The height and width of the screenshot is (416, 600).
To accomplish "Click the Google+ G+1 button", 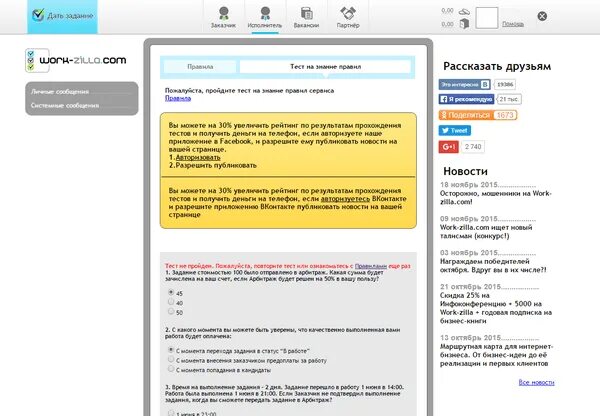I will [x=448, y=147].
